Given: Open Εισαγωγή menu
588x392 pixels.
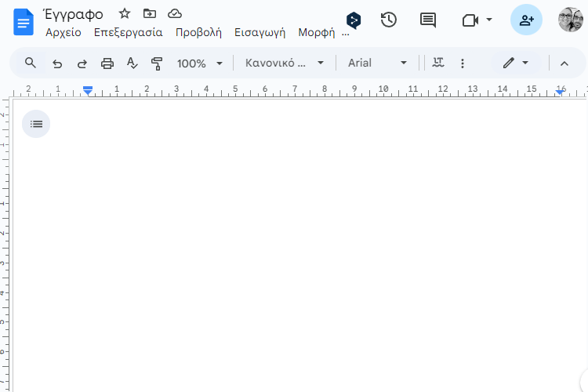Looking at the screenshot, I should tap(260, 33).
